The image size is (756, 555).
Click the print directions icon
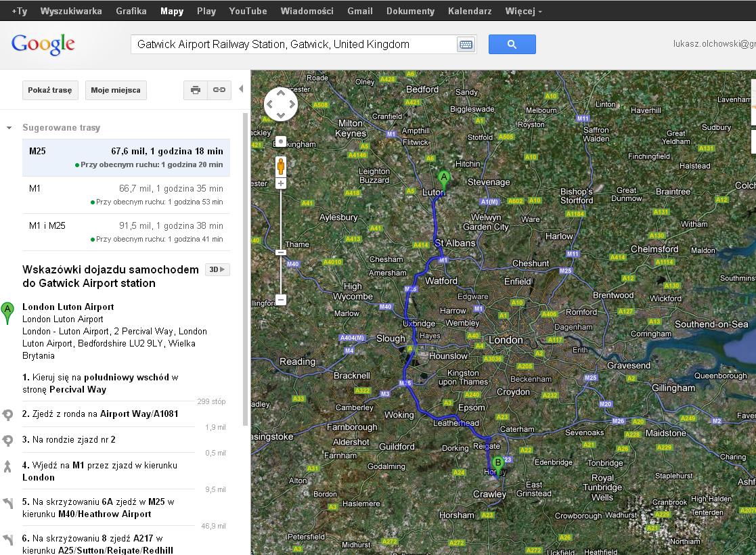pyautogui.click(x=196, y=90)
